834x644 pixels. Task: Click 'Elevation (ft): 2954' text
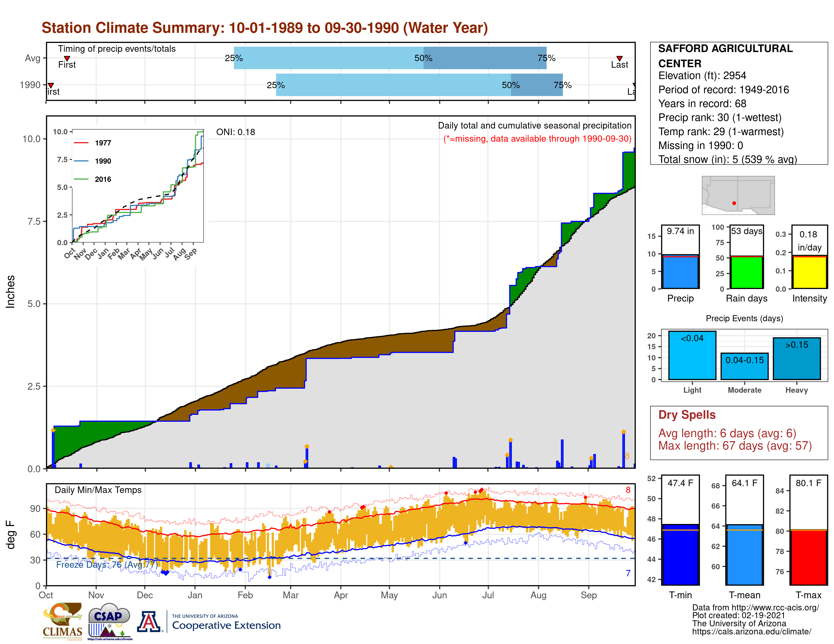[x=702, y=76]
